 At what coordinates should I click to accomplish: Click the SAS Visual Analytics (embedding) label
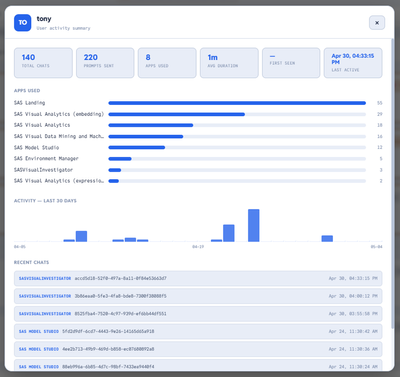(59, 114)
